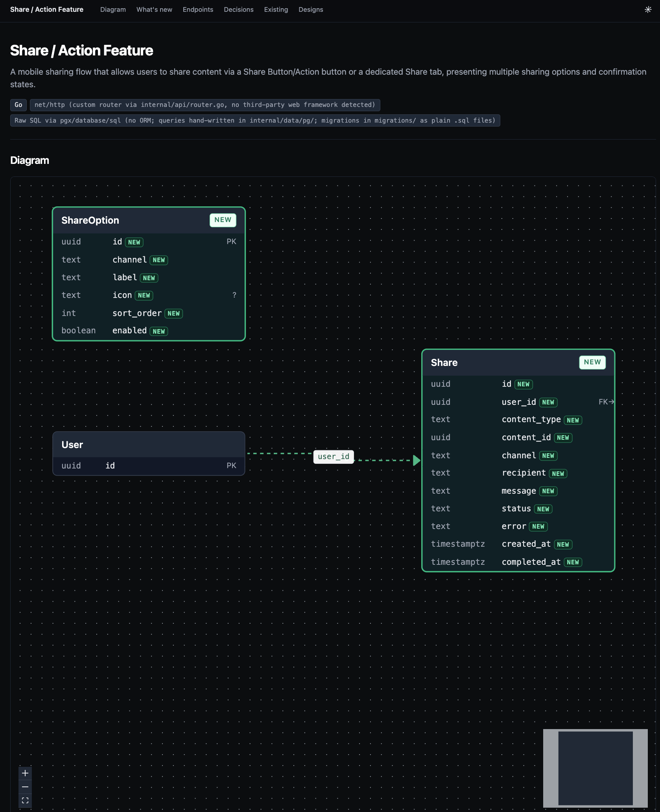Click the Diagram section heading
660x812 pixels.
tap(29, 160)
